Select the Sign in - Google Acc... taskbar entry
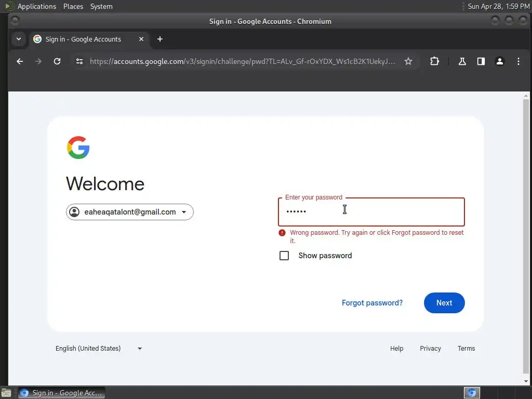The height and width of the screenshot is (399, 532). click(x=61, y=393)
